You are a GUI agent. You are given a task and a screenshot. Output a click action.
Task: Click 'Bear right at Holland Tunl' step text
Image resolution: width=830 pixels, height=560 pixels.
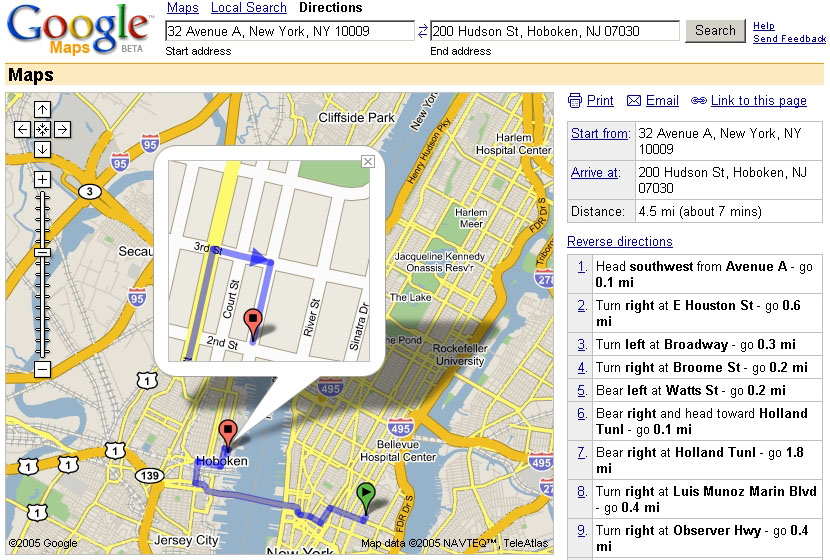[675, 453]
